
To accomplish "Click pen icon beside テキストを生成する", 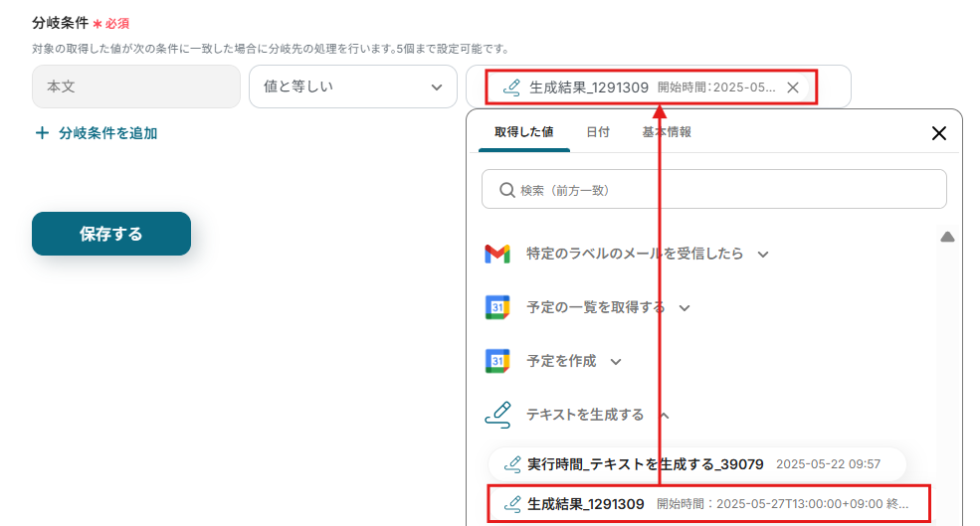I will pyautogui.click(x=498, y=415).
